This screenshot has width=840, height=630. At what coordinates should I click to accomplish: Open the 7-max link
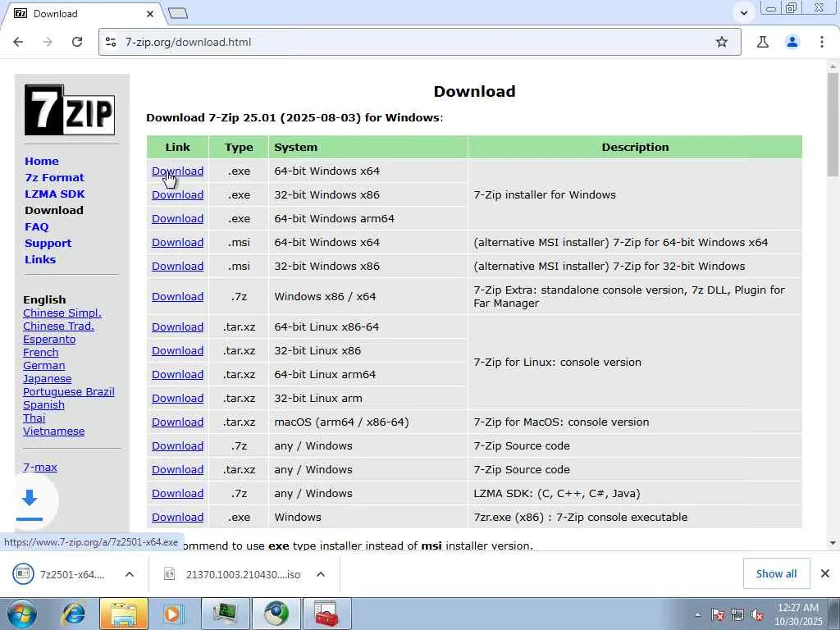pos(40,467)
